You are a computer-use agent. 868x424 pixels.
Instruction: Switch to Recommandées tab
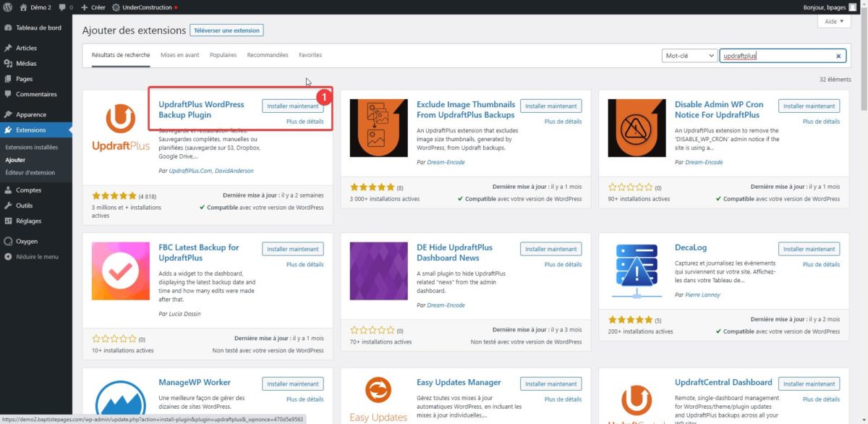[x=268, y=55]
